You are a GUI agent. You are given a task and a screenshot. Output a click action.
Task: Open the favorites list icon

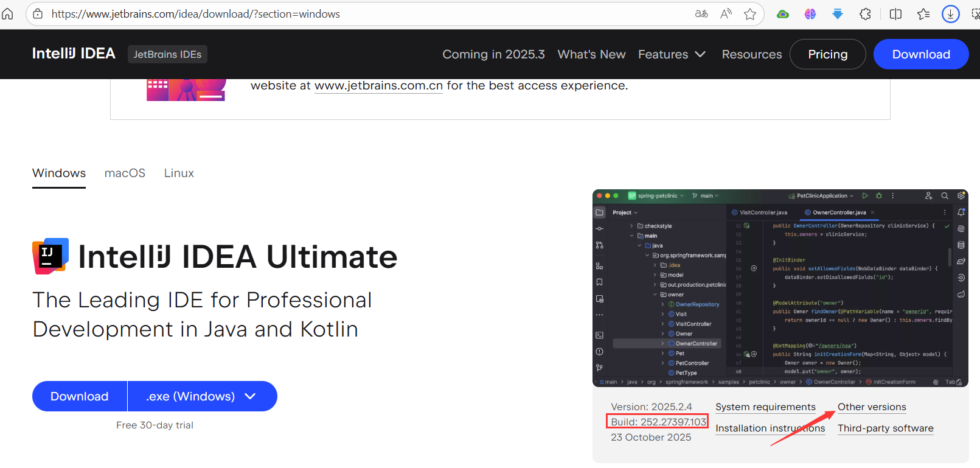[x=923, y=13]
